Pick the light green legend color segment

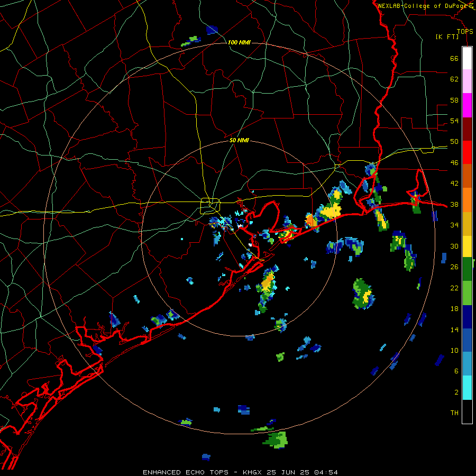pyautogui.click(x=467, y=293)
